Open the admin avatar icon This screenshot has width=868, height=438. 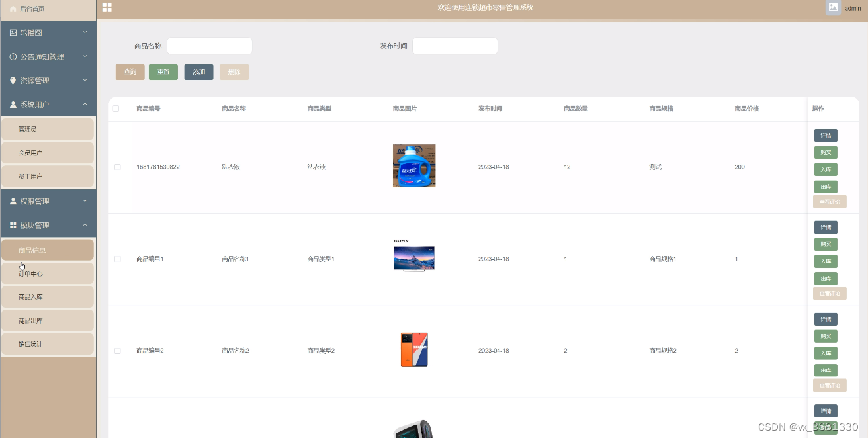[833, 8]
